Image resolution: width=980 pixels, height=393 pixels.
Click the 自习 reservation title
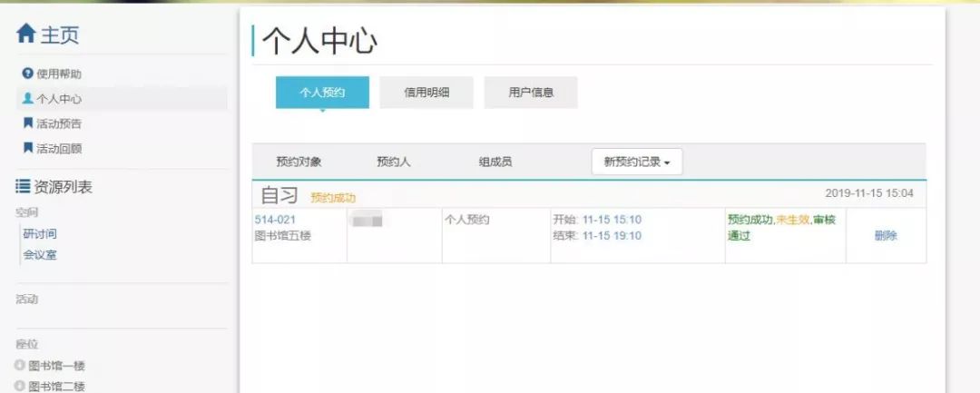tap(279, 195)
